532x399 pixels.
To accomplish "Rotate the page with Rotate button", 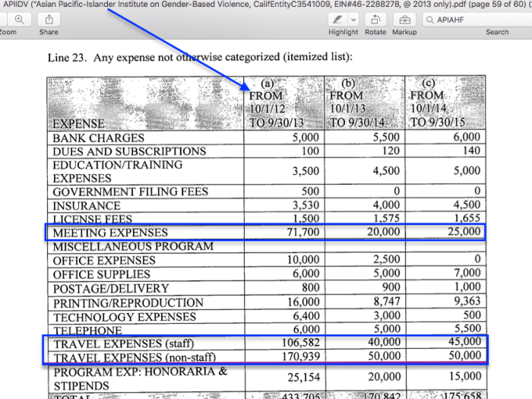I will pyautogui.click(x=375, y=19).
